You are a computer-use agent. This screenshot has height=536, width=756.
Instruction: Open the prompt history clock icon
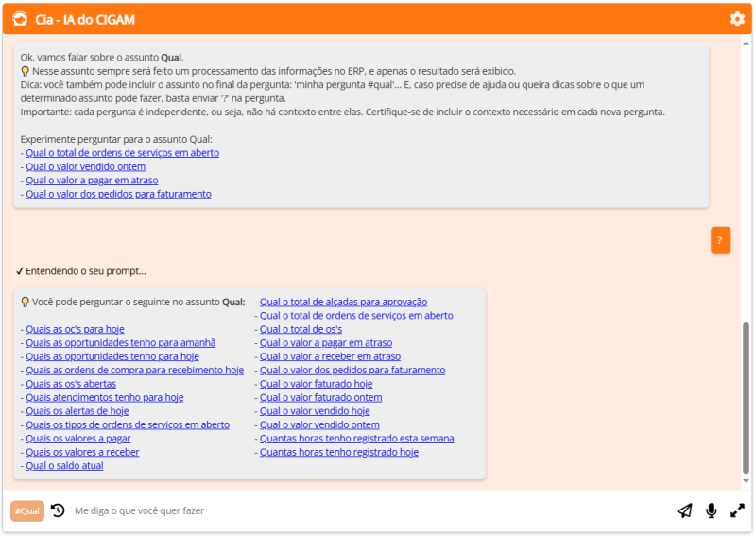pos(58,510)
